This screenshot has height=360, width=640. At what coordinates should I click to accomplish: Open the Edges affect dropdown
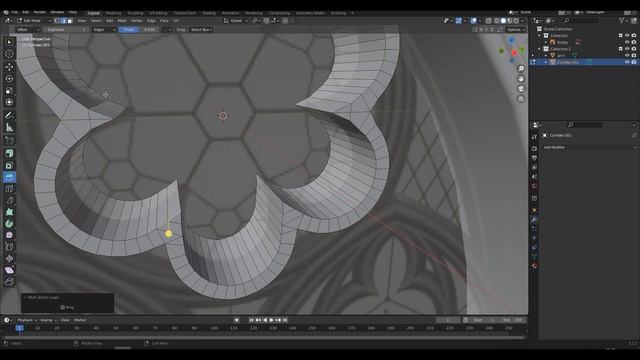104,30
